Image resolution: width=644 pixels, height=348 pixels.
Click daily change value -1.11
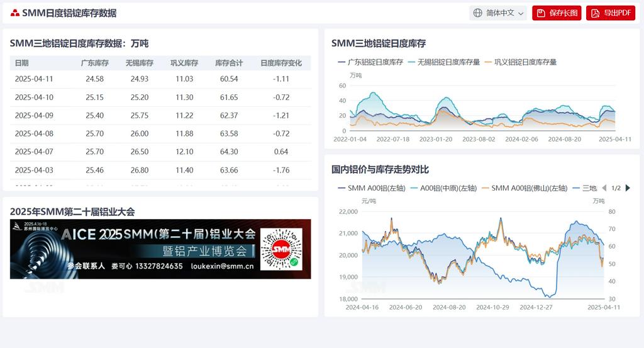tap(281, 79)
